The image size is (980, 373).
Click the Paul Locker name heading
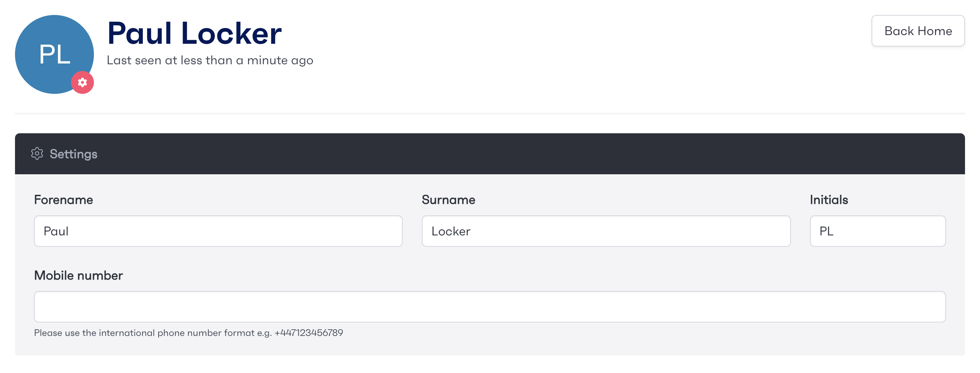(x=195, y=33)
